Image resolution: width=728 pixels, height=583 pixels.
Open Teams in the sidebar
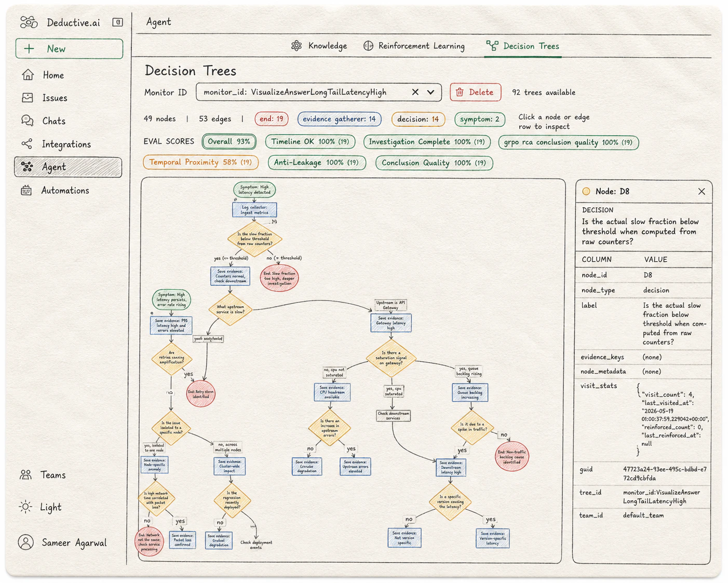[43, 475]
